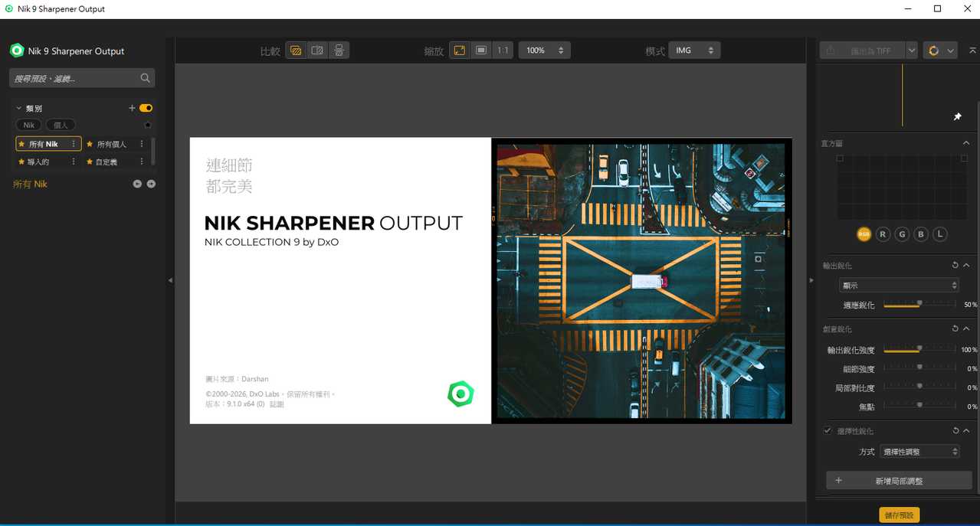Focus the preset search field
This screenshot has height=526, width=980.
(x=82, y=78)
